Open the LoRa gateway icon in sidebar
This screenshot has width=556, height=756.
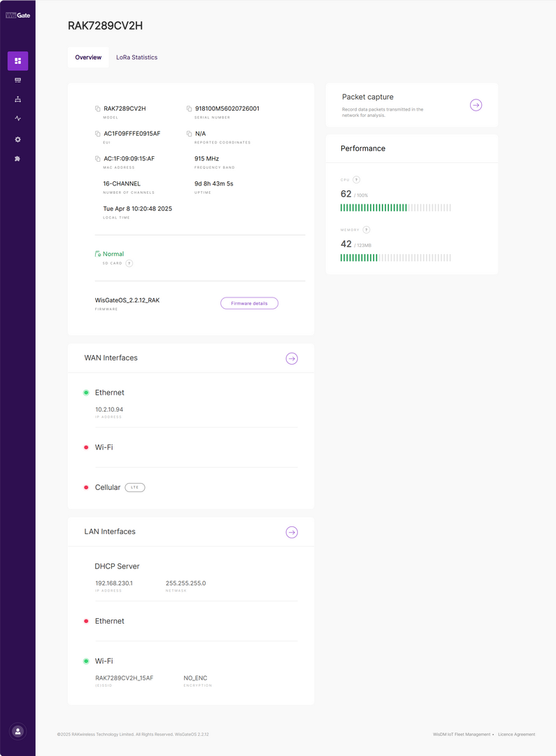[17, 80]
